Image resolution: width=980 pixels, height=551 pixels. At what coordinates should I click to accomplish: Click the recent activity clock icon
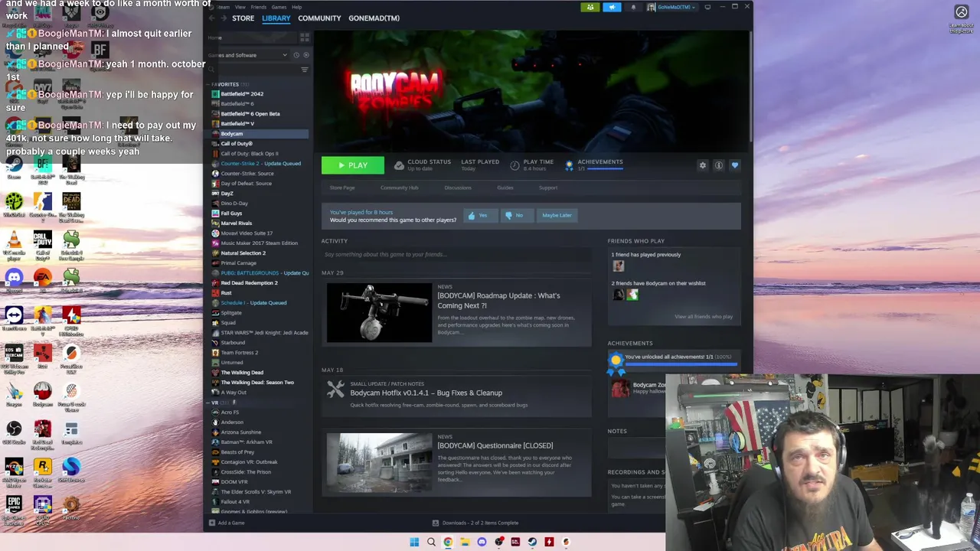[x=297, y=55]
